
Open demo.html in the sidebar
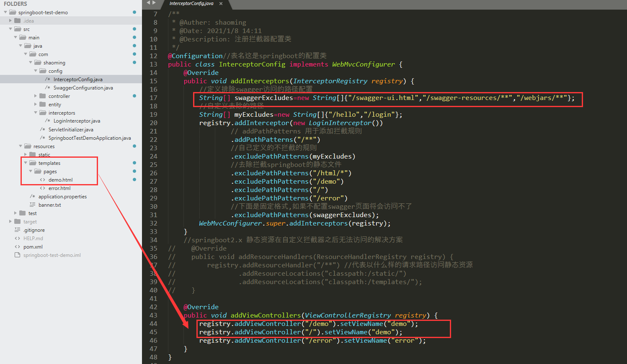(60, 179)
